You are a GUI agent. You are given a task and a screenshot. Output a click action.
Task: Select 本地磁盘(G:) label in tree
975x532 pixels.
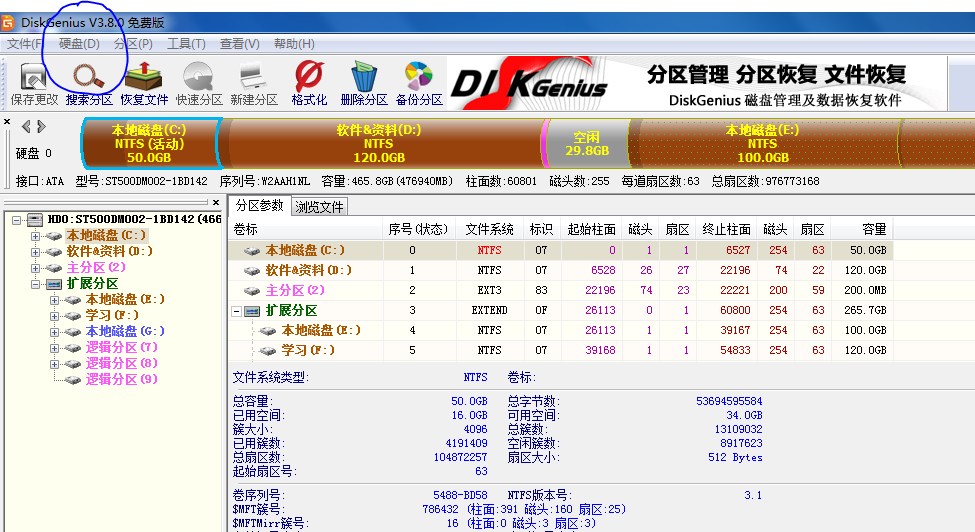click(125, 331)
